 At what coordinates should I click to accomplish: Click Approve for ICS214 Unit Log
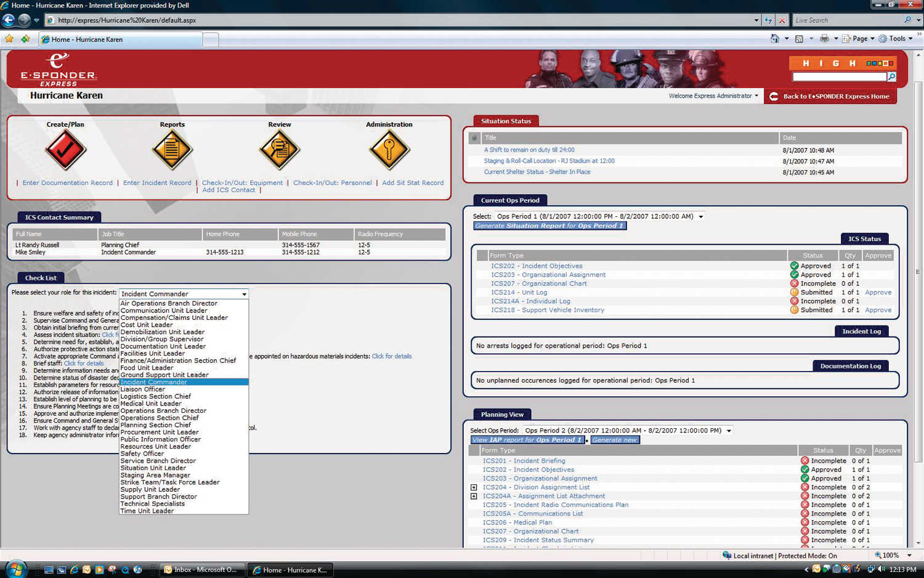click(878, 293)
